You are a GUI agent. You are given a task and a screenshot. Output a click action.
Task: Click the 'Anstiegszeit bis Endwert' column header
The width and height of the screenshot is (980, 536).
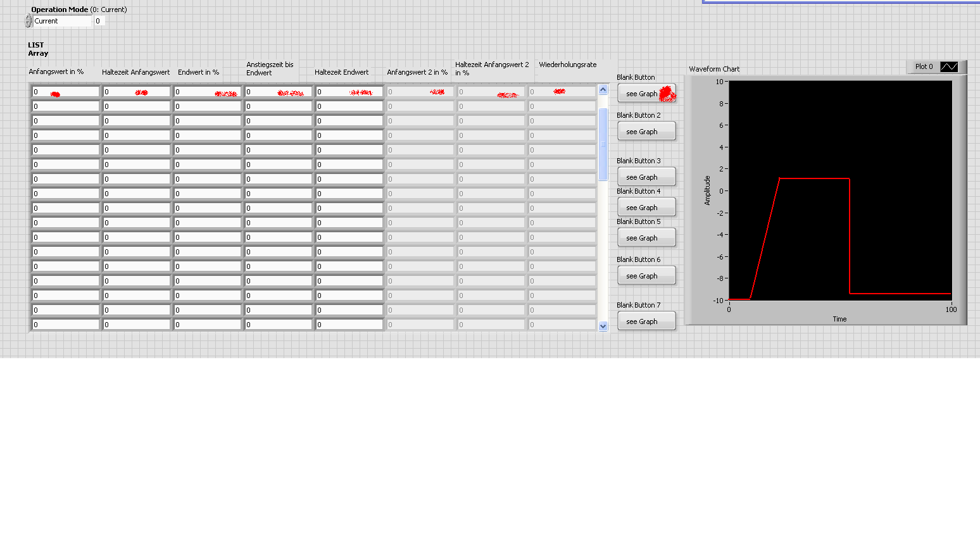[x=270, y=68]
